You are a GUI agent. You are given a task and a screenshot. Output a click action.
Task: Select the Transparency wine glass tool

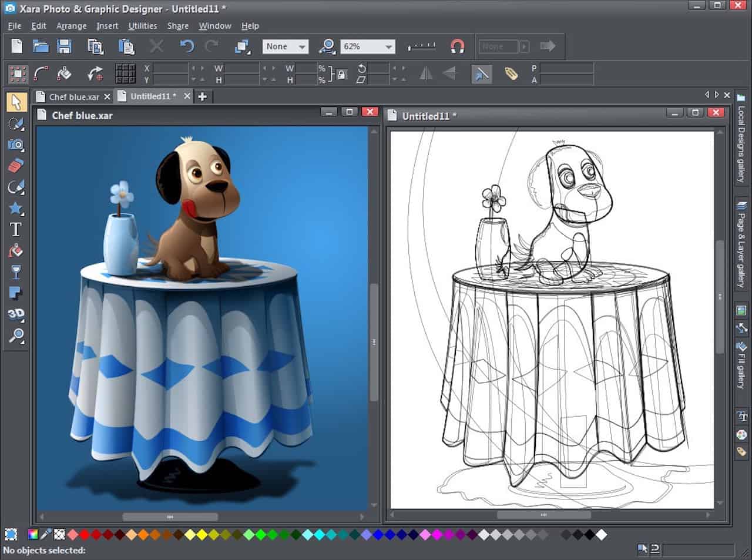[16, 272]
